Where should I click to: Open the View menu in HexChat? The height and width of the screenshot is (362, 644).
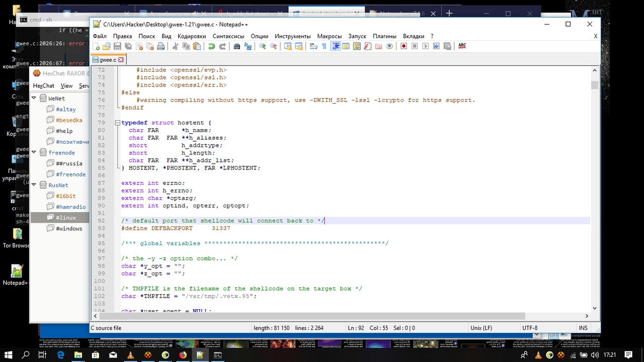coord(66,86)
